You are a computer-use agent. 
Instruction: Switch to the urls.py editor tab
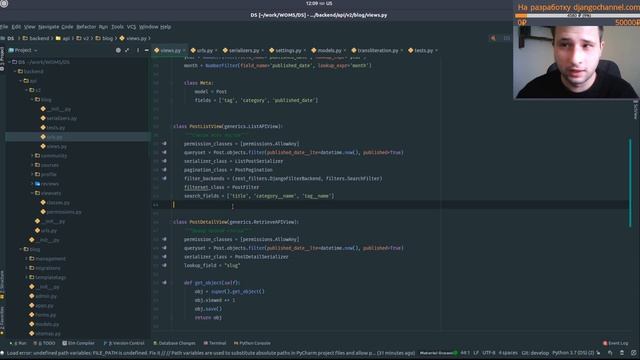(x=203, y=50)
